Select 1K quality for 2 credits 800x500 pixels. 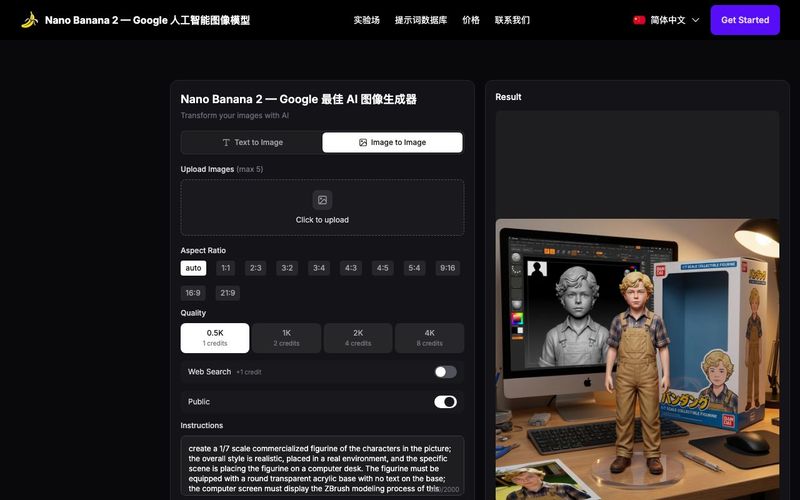[x=286, y=338]
